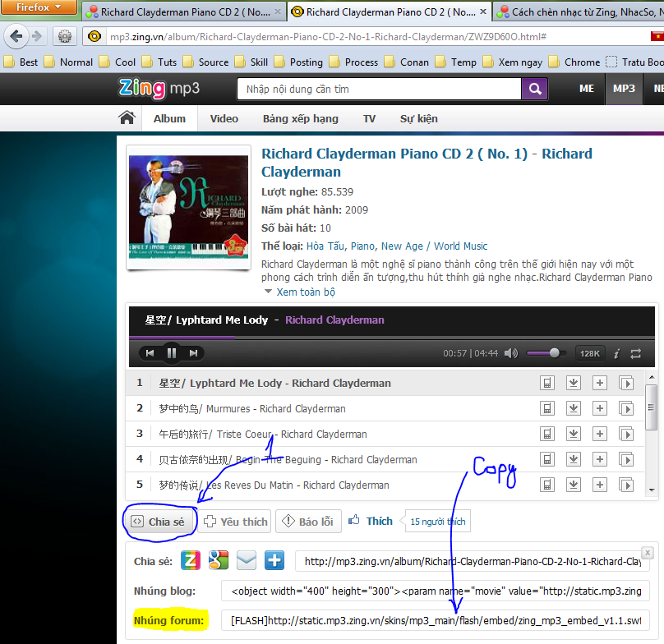The width and height of the screenshot is (664, 644).
Task: Click the Thích like button
Action: 371,521
